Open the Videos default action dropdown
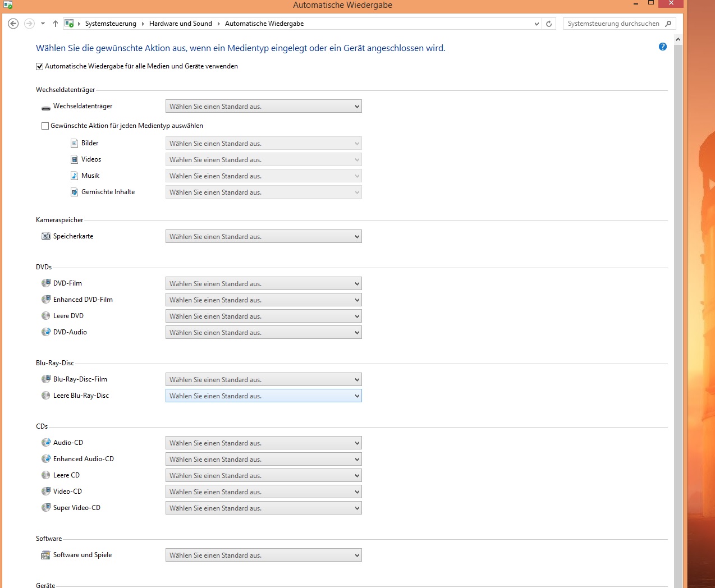The width and height of the screenshot is (715, 588). click(264, 159)
